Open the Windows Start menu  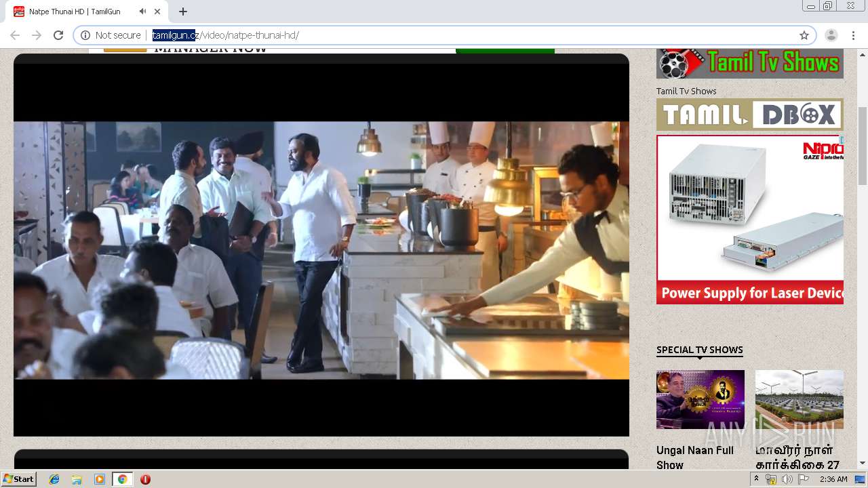[x=18, y=479]
